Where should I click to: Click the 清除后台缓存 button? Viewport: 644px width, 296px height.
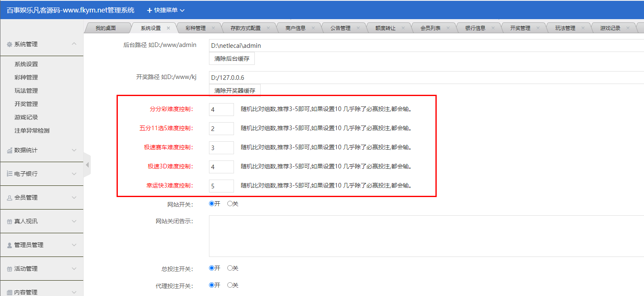(232, 58)
